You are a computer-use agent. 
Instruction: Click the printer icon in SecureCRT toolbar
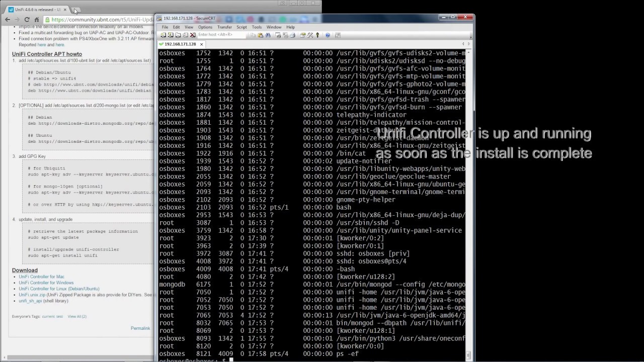tap(292, 35)
